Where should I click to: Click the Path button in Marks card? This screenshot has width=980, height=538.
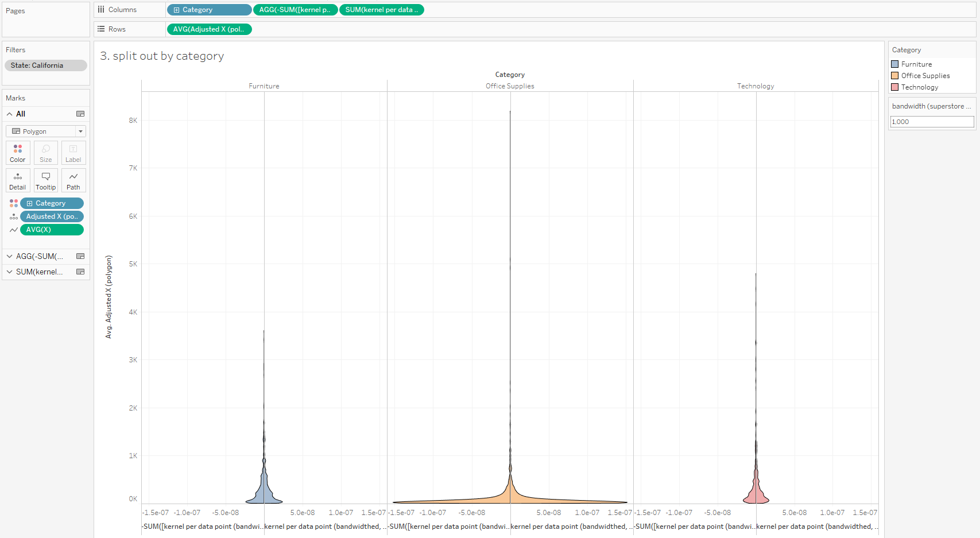tap(73, 180)
